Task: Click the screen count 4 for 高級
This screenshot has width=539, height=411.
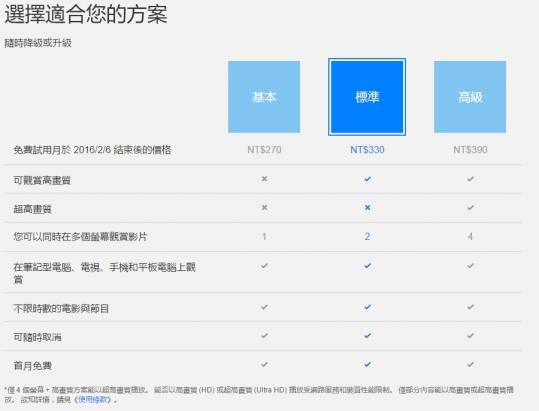Action: [470, 236]
